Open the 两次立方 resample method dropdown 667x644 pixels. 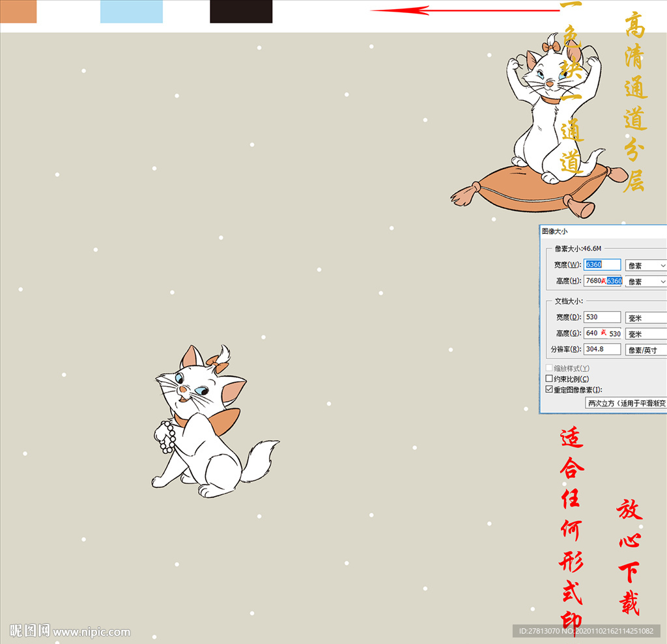[x=626, y=403]
